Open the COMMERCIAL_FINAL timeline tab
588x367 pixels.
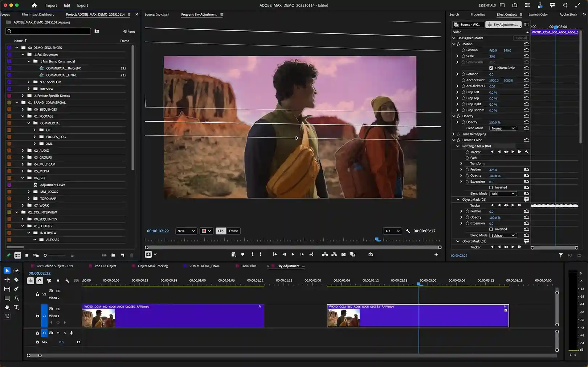204,266
